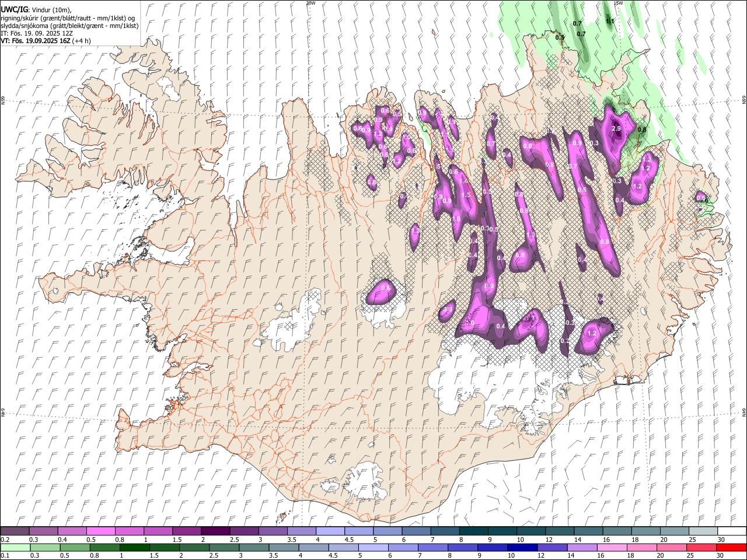Click the 2.9 precipitation value on map
This screenshot has height=560, width=747.
pyautogui.click(x=616, y=128)
